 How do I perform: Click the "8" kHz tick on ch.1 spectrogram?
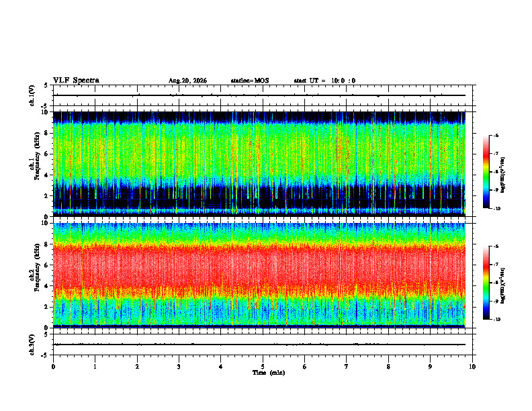click(x=47, y=133)
